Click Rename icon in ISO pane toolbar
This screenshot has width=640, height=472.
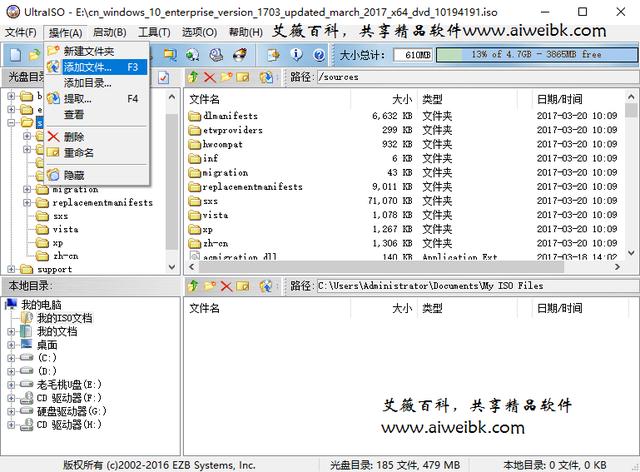243,77
